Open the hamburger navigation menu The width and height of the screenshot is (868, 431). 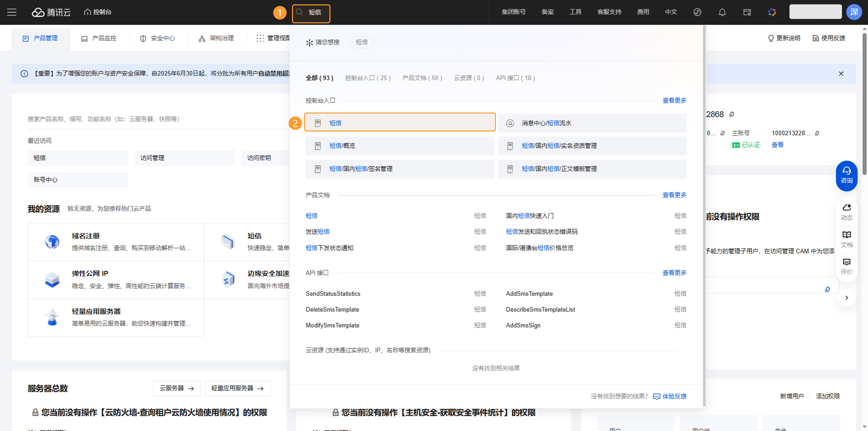tap(12, 12)
